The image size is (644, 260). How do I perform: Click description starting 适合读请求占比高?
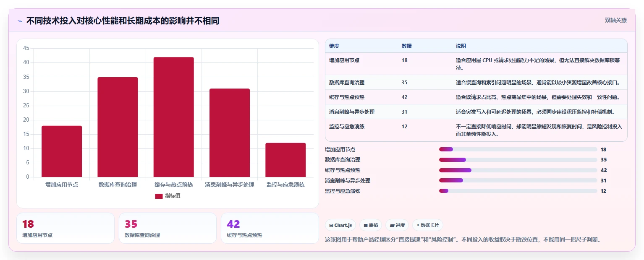tap(538, 97)
